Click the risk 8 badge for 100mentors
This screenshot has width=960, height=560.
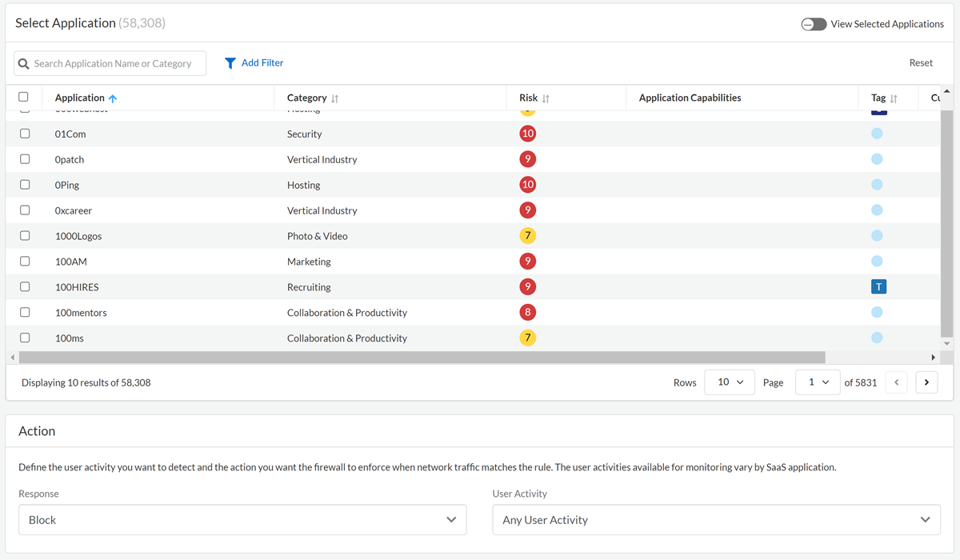tap(527, 312)
